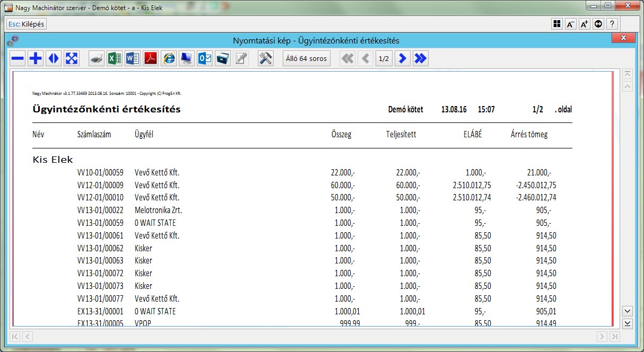The width and height of the screenshot is (644, 352).
Task: Zoom out with the minus button
Action: point(18,59)
